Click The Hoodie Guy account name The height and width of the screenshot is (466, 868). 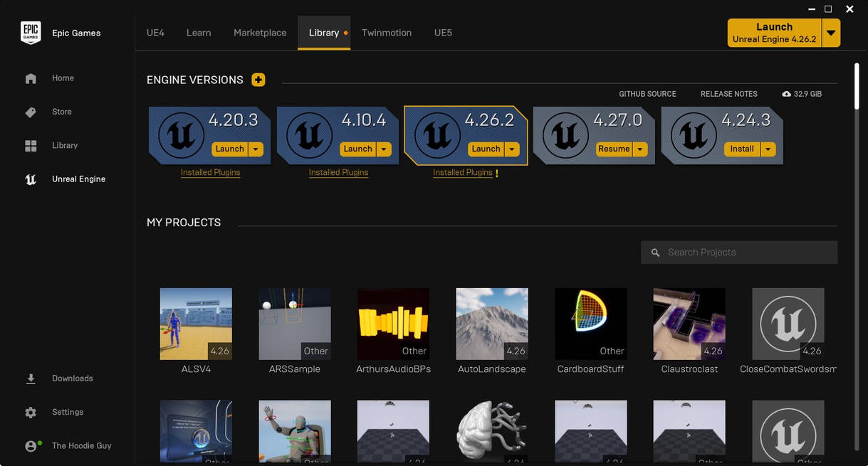[82, 445]
